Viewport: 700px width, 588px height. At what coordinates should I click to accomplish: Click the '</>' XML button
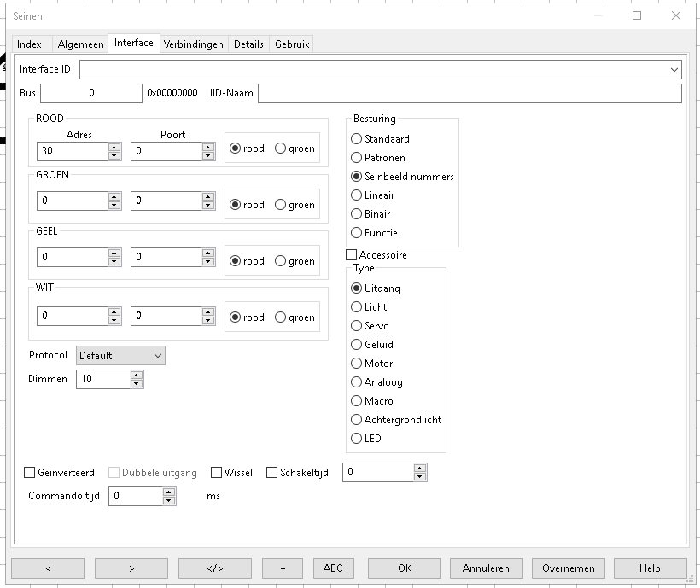(x=214, y=568)
